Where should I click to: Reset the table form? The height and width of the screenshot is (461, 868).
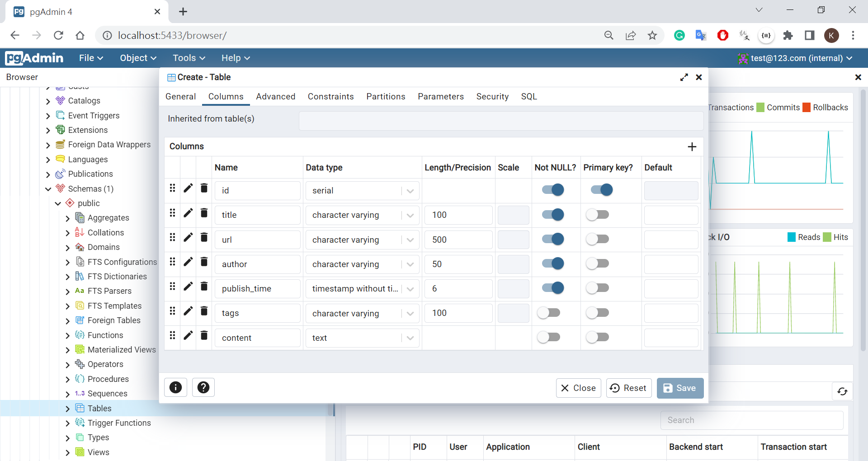[628, 388]
